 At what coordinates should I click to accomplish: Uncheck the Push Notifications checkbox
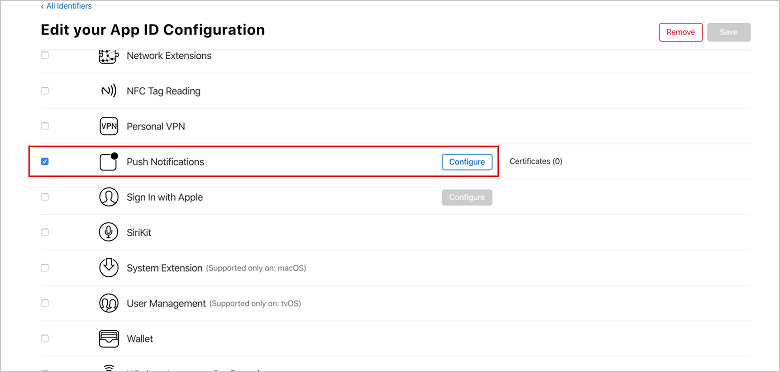click(x=45, y=162)
